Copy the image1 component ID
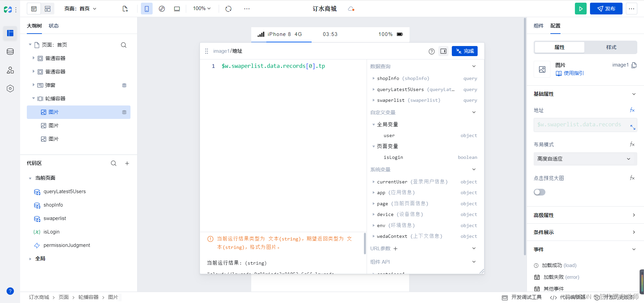 [x=634, y=65]
